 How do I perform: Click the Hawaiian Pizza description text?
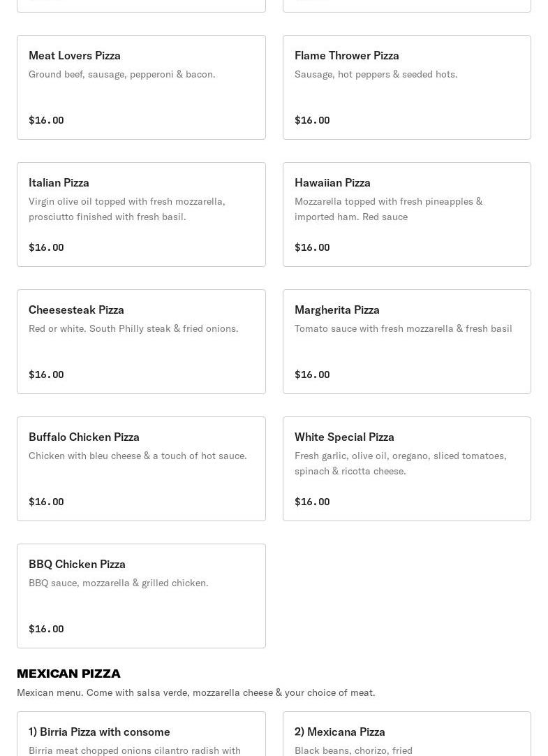(388, 209)
